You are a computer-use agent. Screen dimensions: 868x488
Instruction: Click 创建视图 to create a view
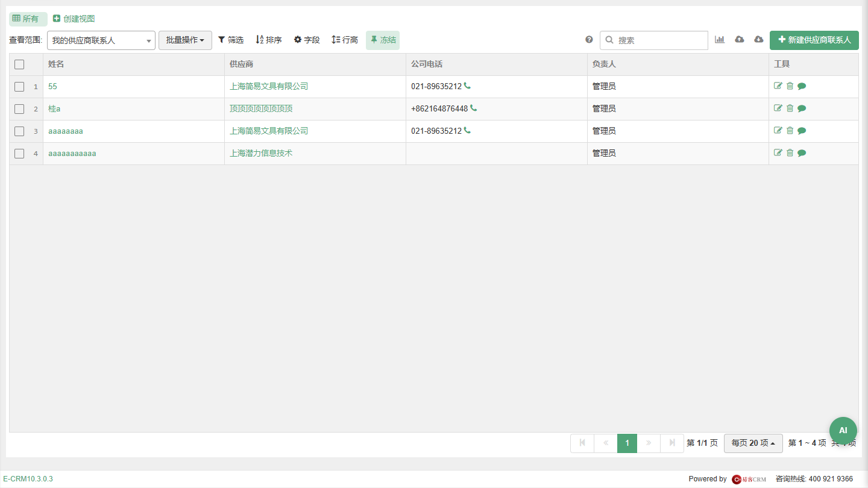pos(74,19)
